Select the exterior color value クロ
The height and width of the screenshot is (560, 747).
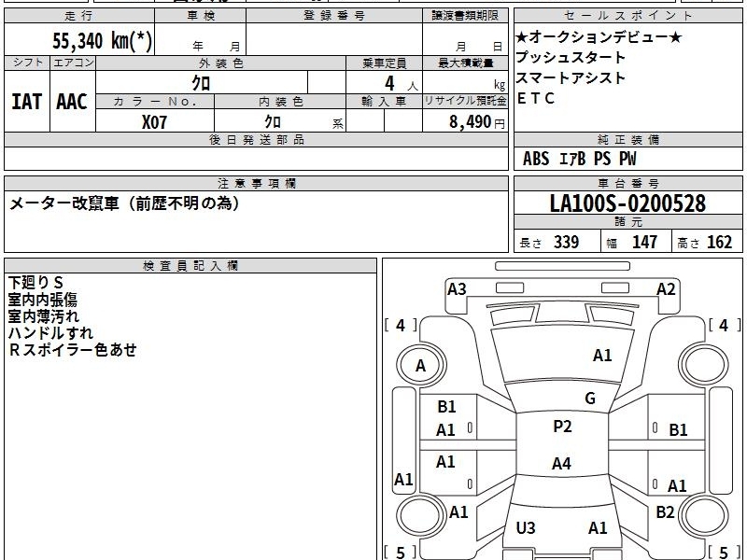coord(201,83)
